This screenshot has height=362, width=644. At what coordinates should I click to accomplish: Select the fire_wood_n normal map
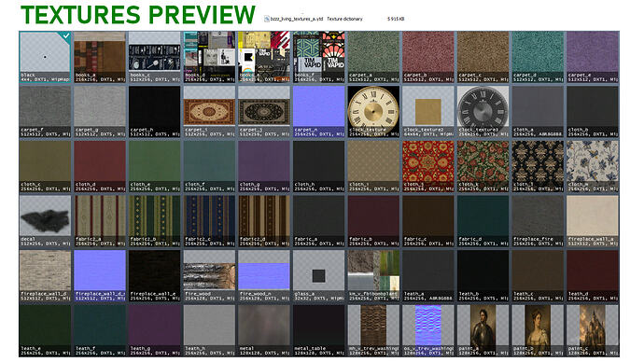(264, 276)
